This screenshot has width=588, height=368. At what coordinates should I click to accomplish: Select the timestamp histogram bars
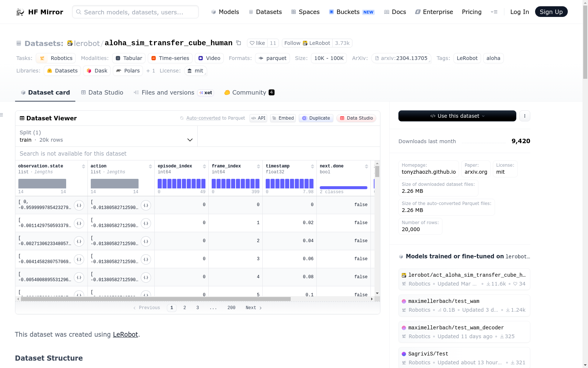coord(290,184)
